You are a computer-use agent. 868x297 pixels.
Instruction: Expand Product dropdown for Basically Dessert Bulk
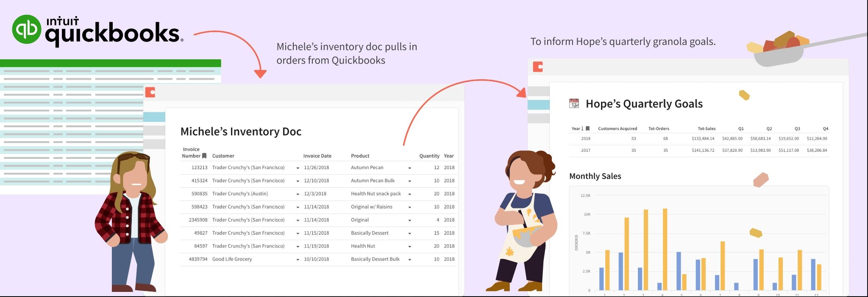pos(409,260)
